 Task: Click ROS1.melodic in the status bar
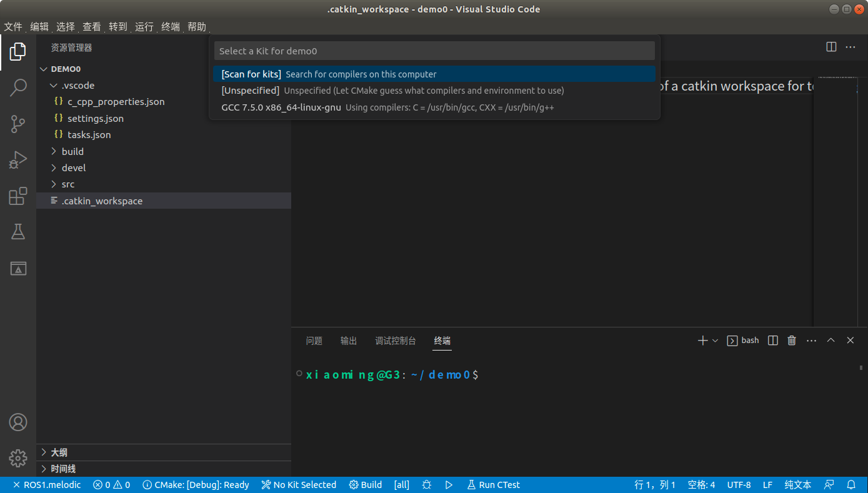tap(47, 484)
